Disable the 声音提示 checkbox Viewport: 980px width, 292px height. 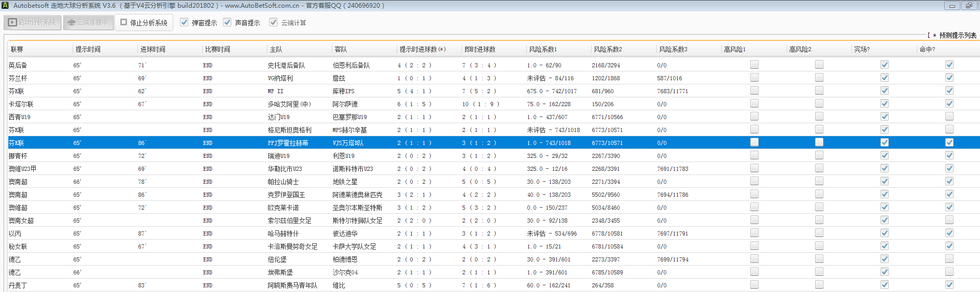click(227, 22)
